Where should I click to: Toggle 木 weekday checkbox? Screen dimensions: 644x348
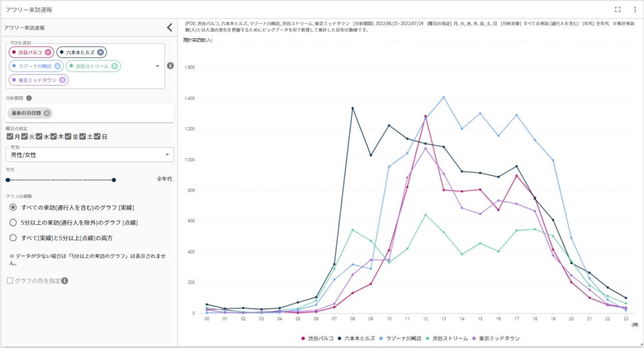[53, 136]
